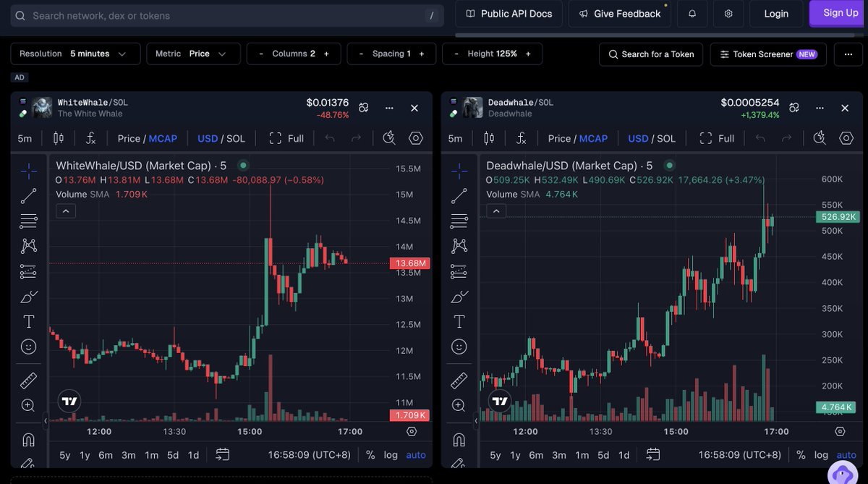The height and width of the screenshot is (484, 868).
Task: Open top-right more options menu
Action: point(848,54)
